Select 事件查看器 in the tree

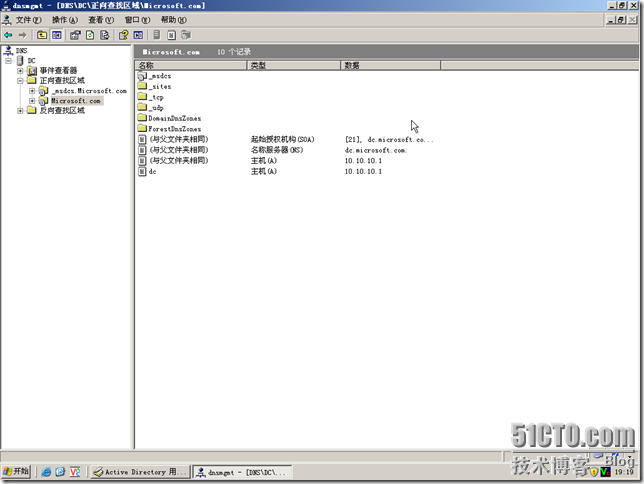tap(58, 71)
